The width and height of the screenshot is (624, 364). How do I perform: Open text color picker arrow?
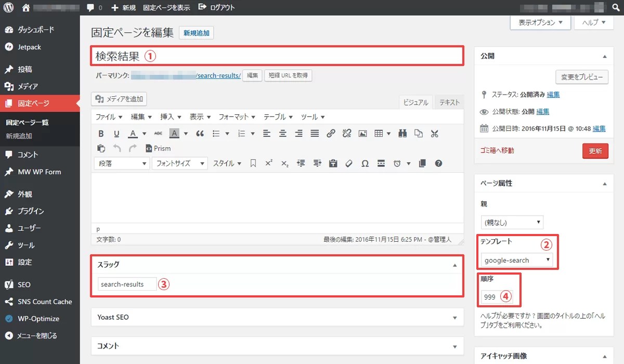[144, 134]
